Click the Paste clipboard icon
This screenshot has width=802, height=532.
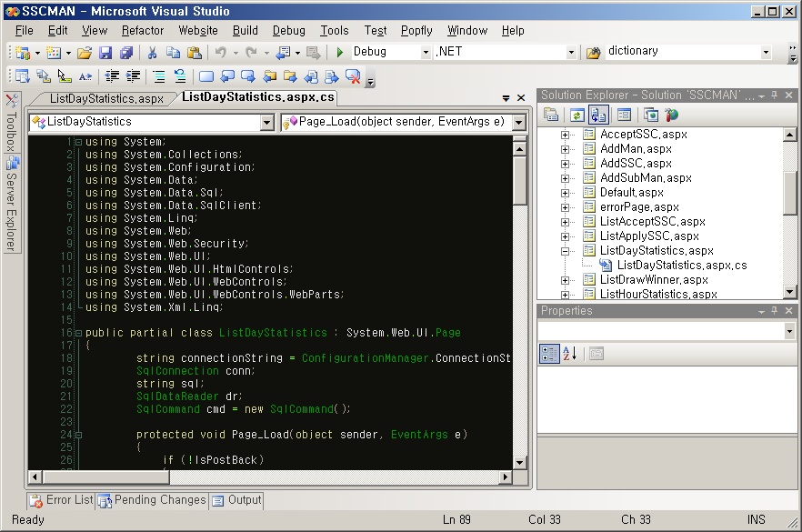click(x=195, y=52)
